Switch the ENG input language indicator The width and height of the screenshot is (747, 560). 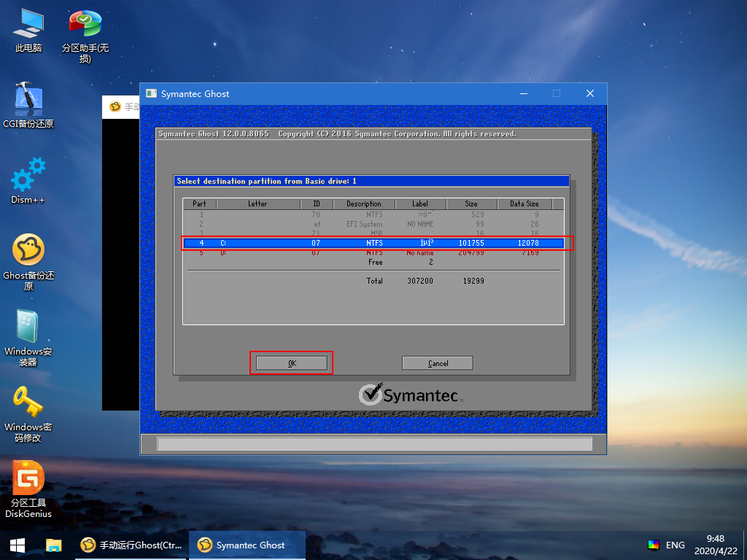[675, 545]
